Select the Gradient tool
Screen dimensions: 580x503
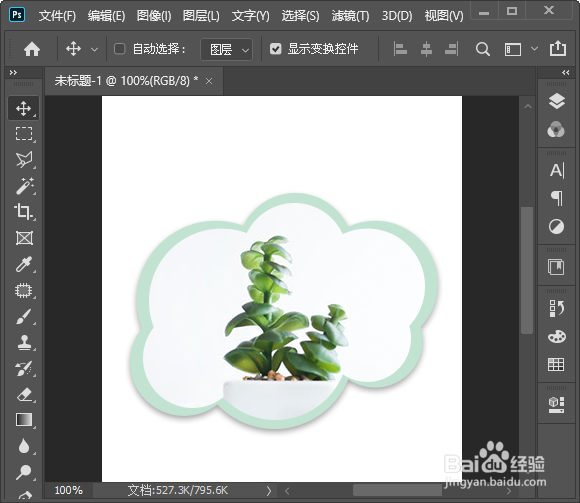coord(24,420)
